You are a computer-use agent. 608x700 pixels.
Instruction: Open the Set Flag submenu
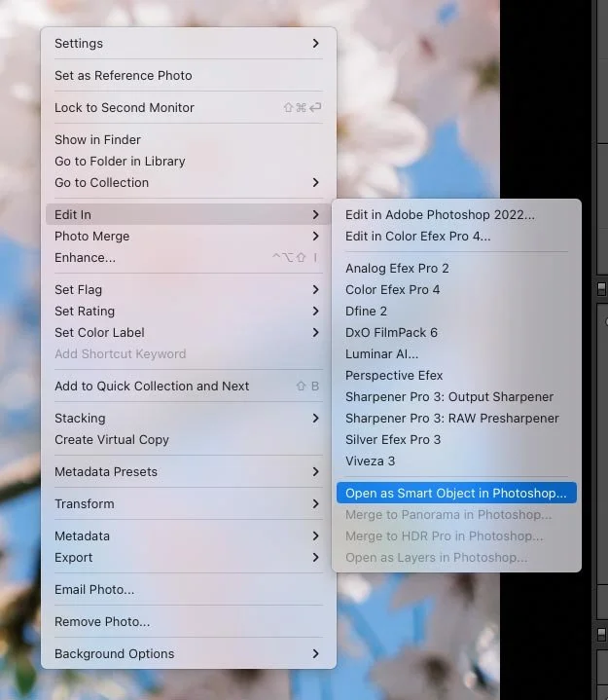pos(189,290)
